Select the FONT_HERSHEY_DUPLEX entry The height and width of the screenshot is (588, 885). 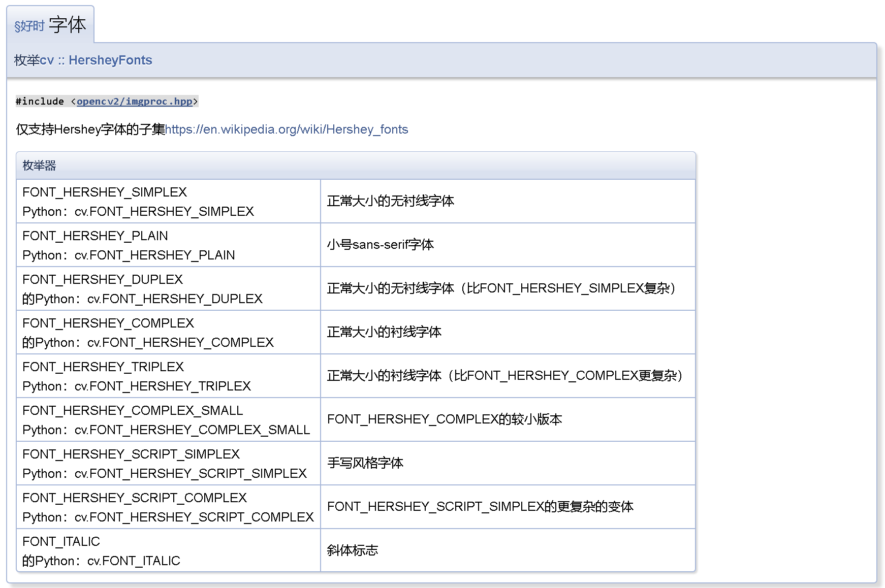[x=102, y=279]
